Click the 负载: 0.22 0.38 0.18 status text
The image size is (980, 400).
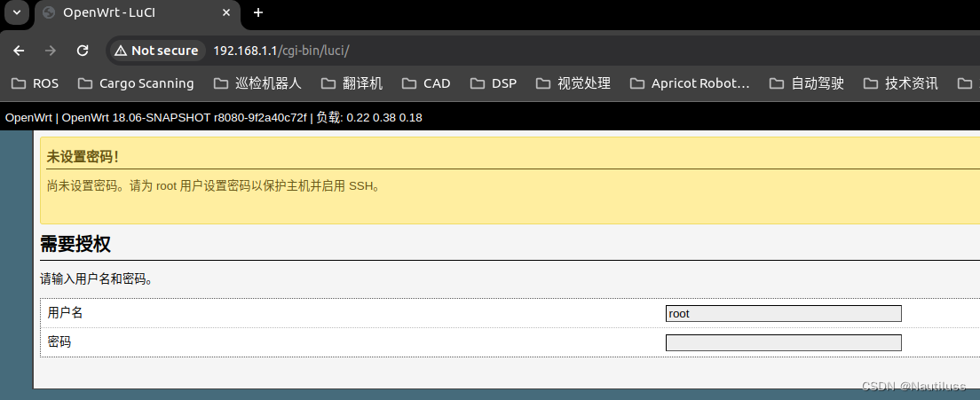tap(369, 117)
